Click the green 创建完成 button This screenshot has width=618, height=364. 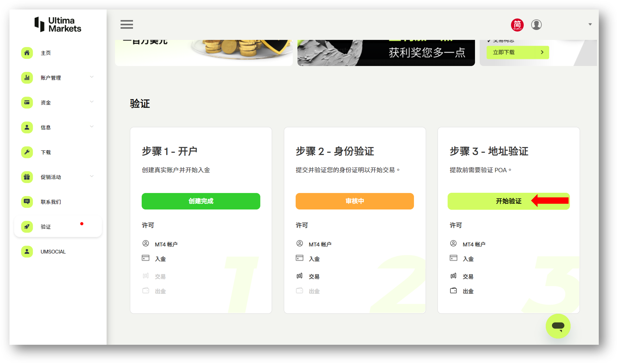pyautogui.click(x=201, y=201)
